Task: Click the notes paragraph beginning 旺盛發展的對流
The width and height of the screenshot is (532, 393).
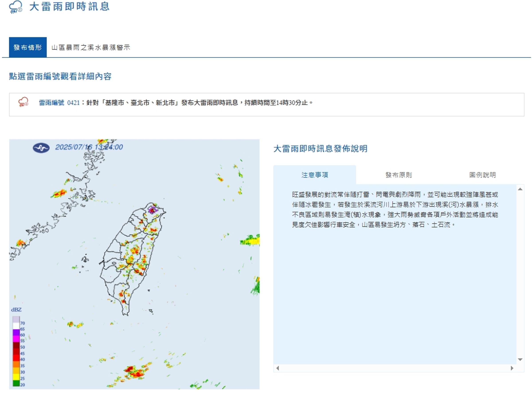Action: 395,210
